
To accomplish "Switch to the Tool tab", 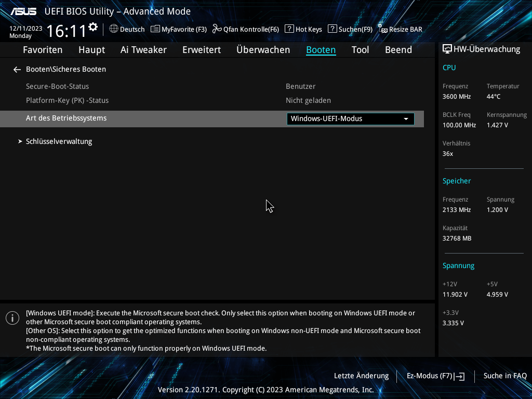I will [x=361, y=50].
